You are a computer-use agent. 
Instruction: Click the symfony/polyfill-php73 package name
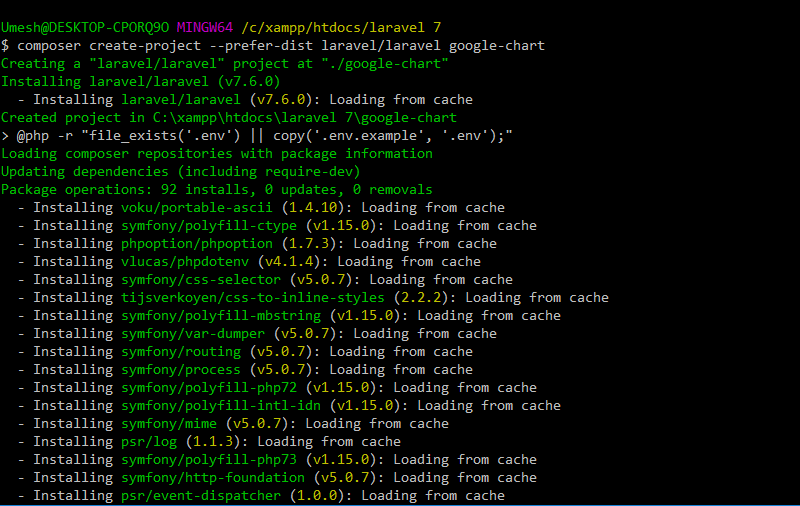209,460
